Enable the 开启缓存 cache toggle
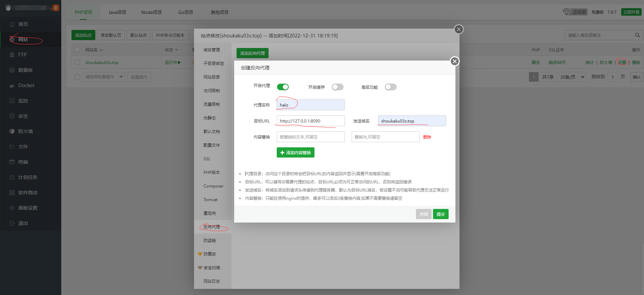 (x=337, y=87)
